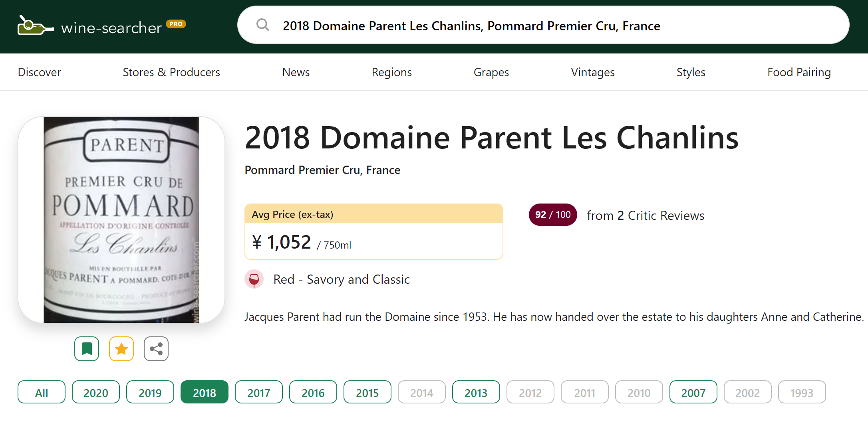Click the Red - Savory and Classic link
Screen dimensions: 868x421
(342, 279)
